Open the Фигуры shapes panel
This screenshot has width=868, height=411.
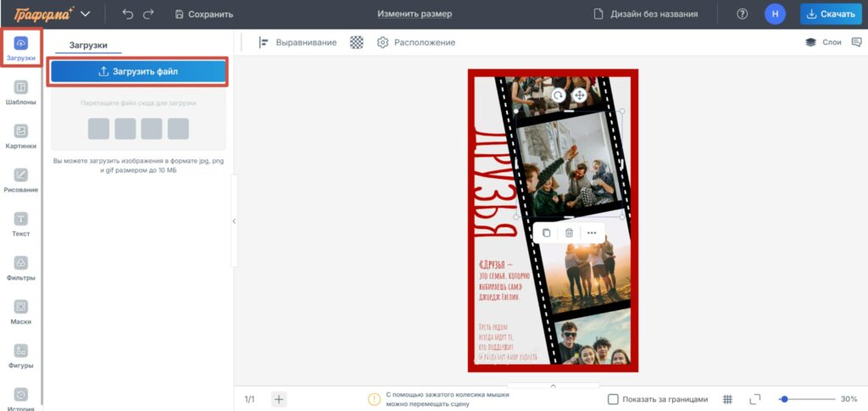click(x=21, y=356)
